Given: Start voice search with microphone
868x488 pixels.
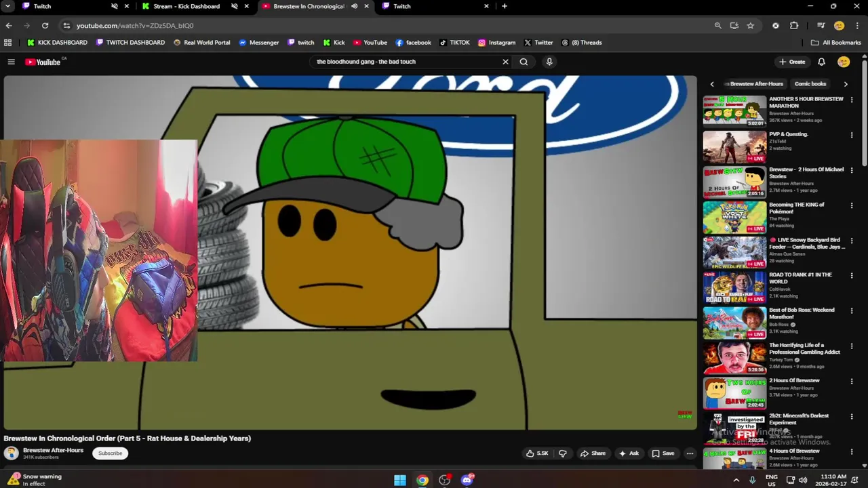Looking at the screenshot, I should (549, 62).
